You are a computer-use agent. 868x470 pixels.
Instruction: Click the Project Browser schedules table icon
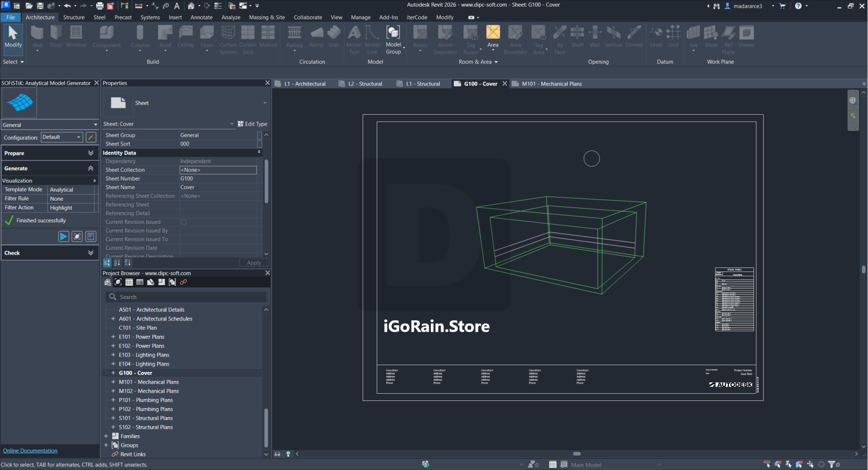(x=140, y=282)
